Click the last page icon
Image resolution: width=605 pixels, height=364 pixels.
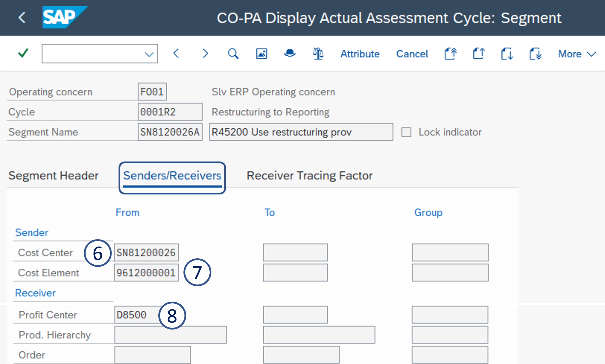(535, 54)
